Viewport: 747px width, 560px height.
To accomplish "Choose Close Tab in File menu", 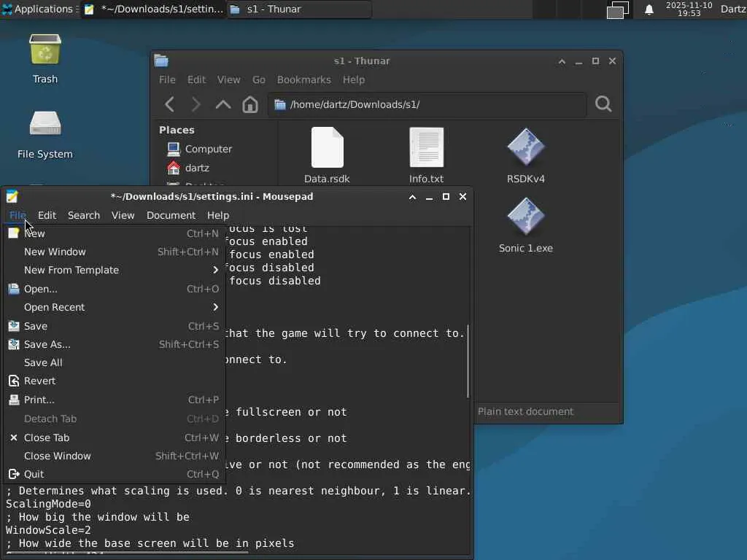I will tap(114, 437).
